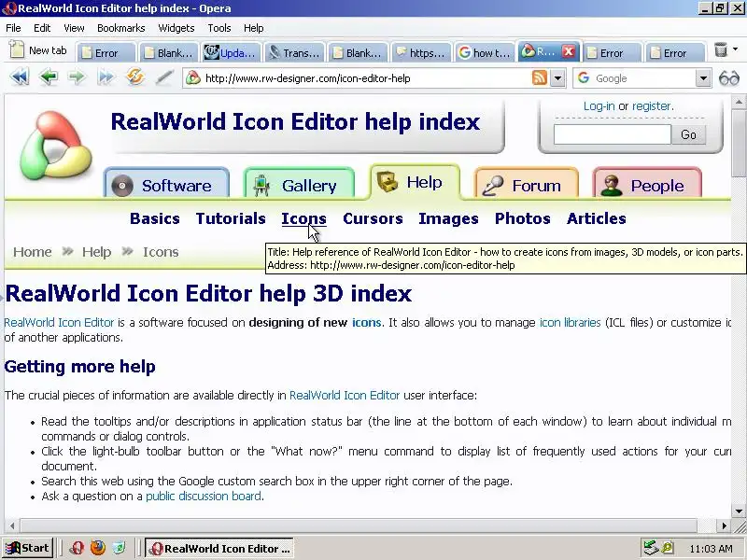Open the Edit menu
Screen dimensions: 747x560
(42, 28)
